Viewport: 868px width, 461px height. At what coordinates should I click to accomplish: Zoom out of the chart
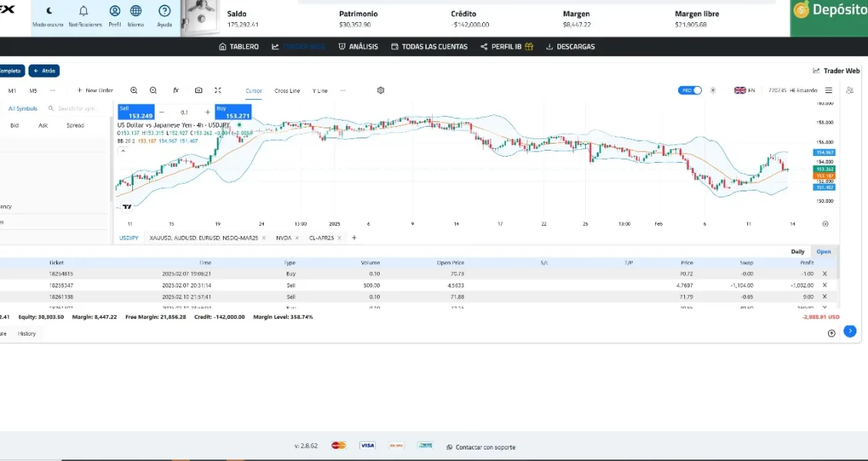click(153, 91)
